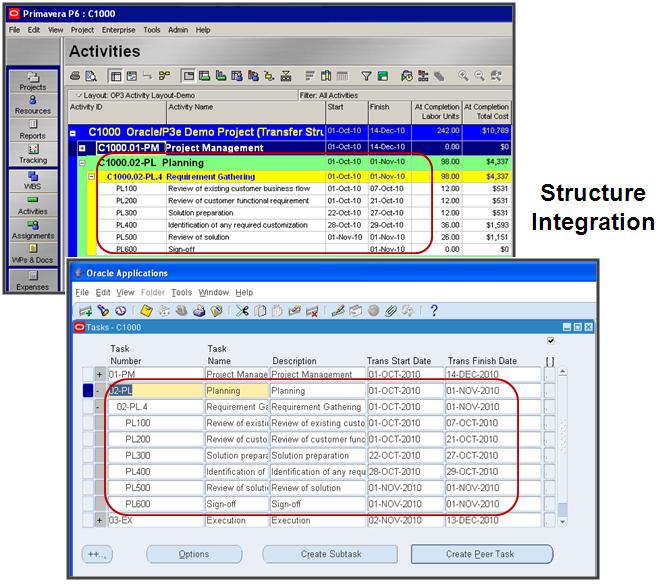Toggle checkbox above Tasks table

click(x=551, y=341)
